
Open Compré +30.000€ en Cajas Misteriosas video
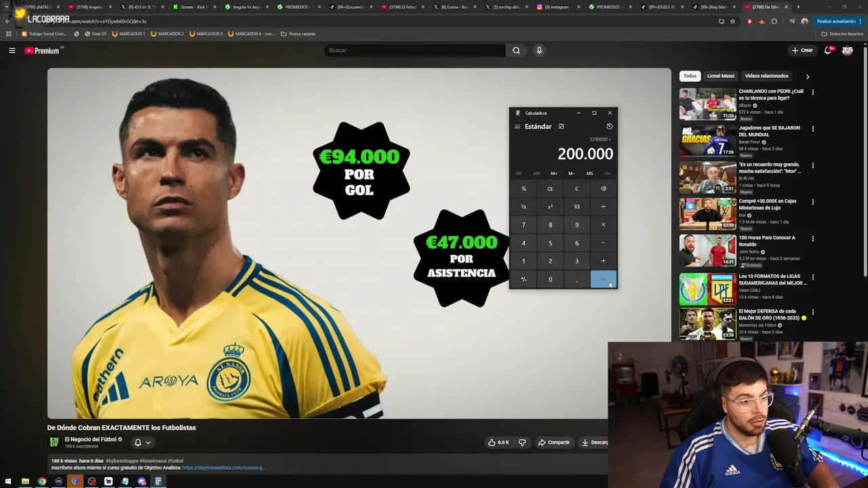[707, 213]
